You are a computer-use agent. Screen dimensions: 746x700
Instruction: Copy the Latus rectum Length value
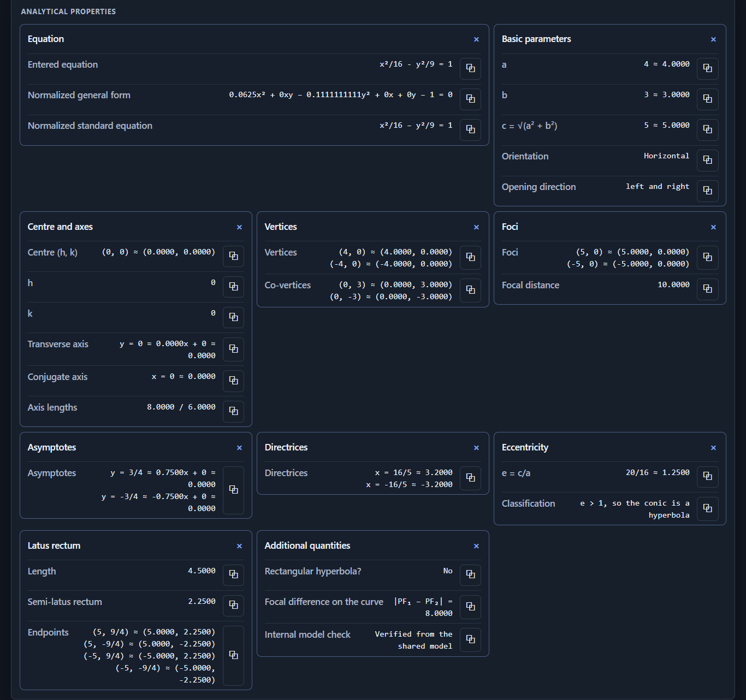coord(233,576)
